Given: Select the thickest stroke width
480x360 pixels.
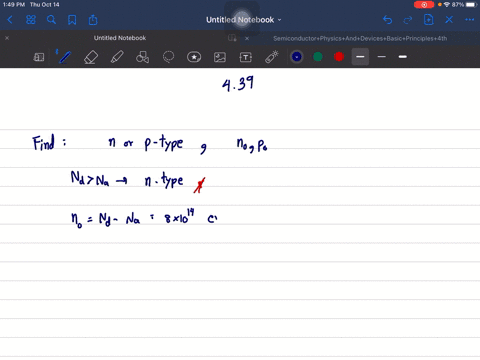Looking at the screenshot, I should 403,57.
